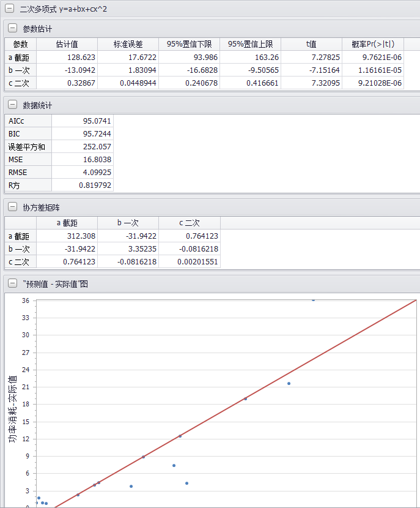Collapse the 数据统计 section
Image resolution: width=420 pixels, height=508 pixels.
coord(12,105)
